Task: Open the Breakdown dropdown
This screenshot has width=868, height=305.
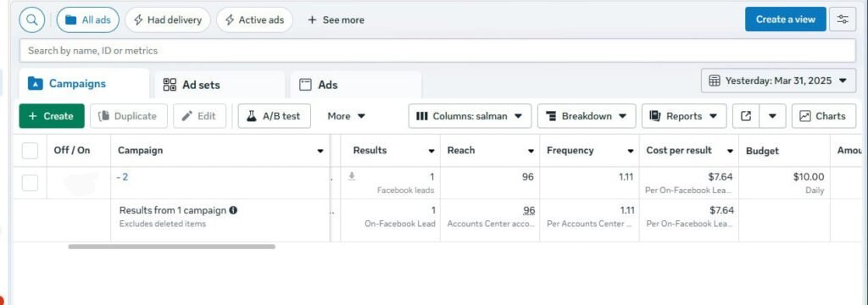Action: (587, 116)
